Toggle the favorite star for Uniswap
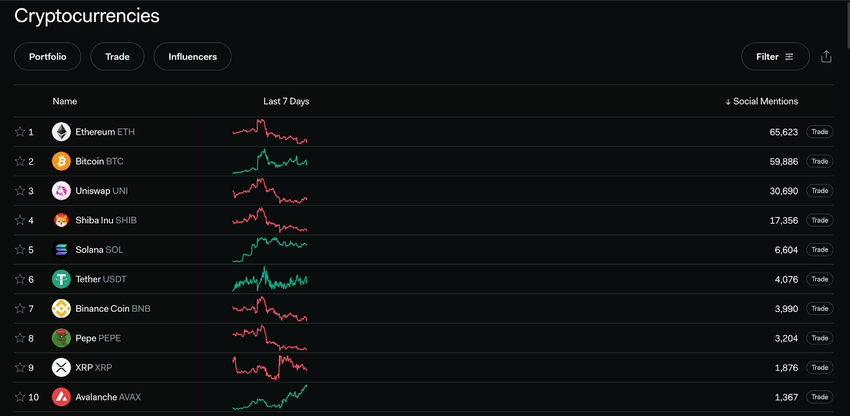 (20, 190)
